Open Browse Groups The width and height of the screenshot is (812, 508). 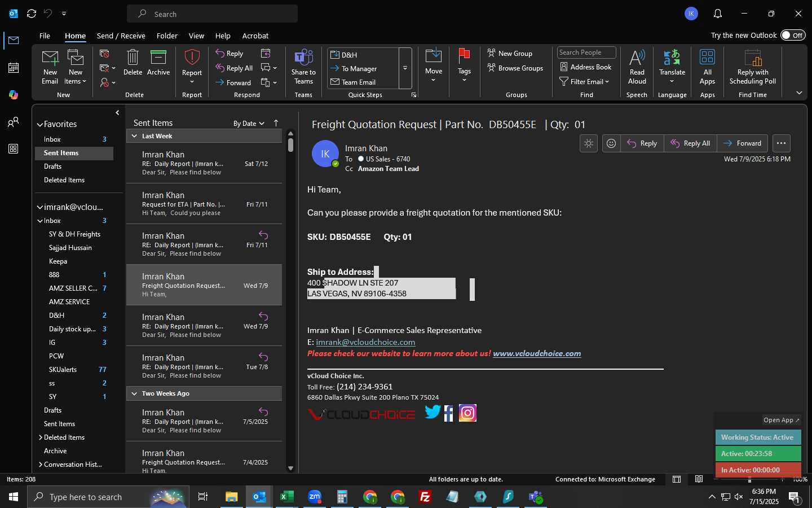click(515, 68)
